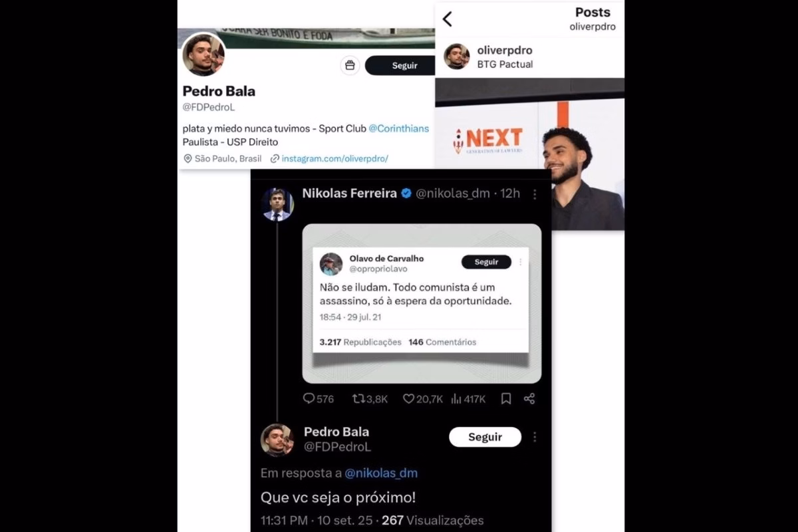Click oliverpdro avatar in Posts panel
Viewport: 798px width, 532px height.
(x=457, y=57)
